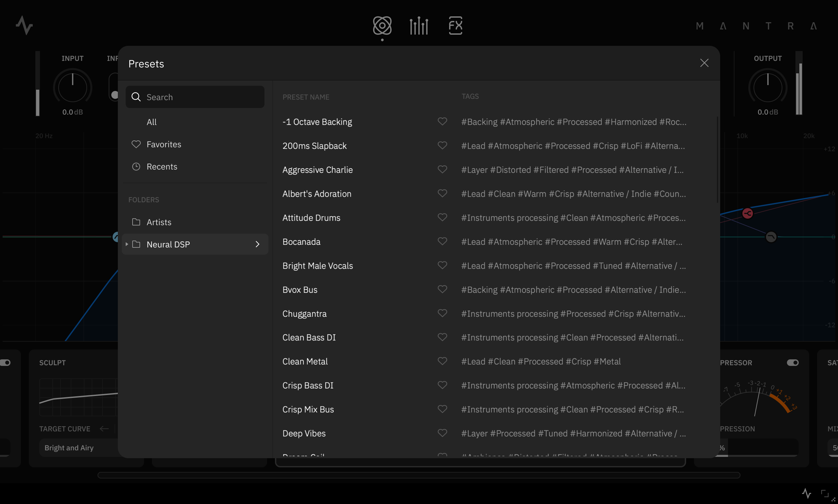Select the Neural DSP folder
Viewport: 838px width, 504px height.
(195, 244)
